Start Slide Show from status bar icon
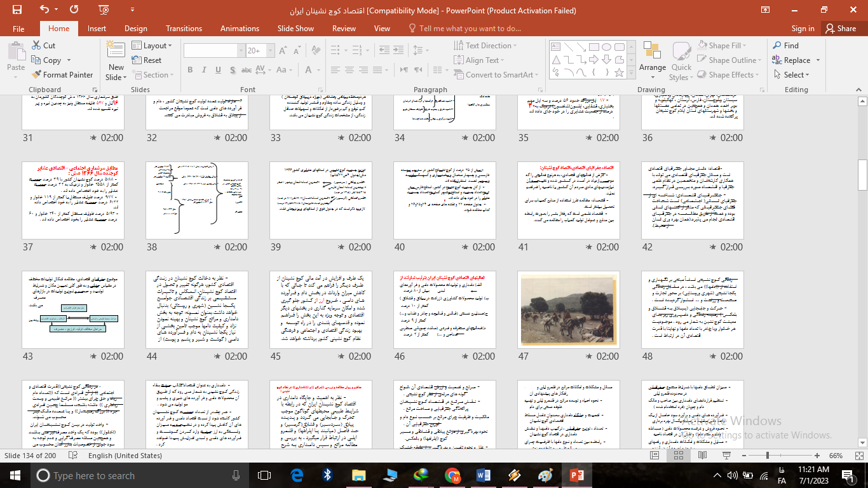The image size is (868, 488). (x=726, y=456)
